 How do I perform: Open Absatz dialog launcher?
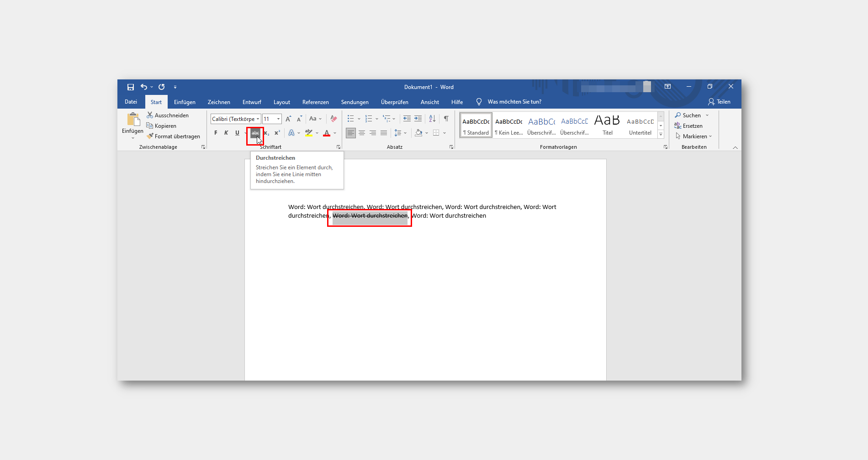[451, 147]
